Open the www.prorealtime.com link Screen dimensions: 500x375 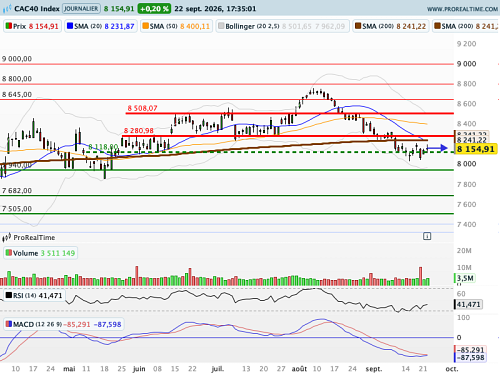point(462,9)
